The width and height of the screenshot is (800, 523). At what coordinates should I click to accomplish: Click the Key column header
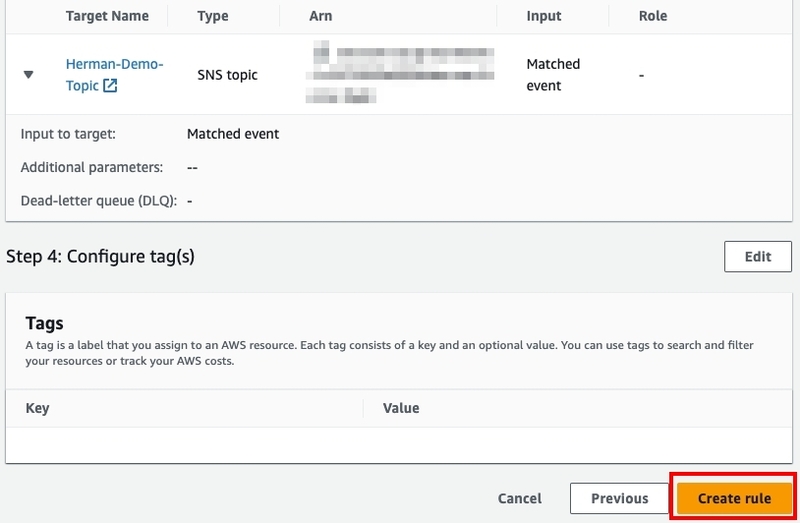pos(37,408)
